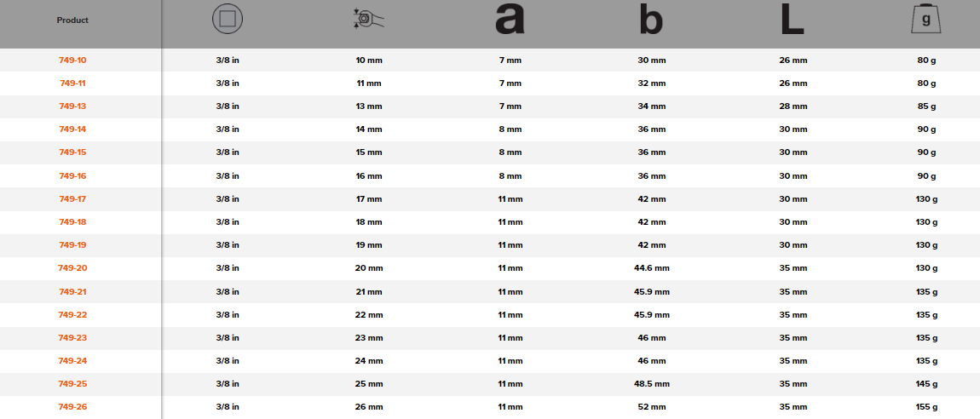980x419 pixels.
Task: Click the wrench opening size header icon
Action: pyautogui.click(x=368, y=20)
